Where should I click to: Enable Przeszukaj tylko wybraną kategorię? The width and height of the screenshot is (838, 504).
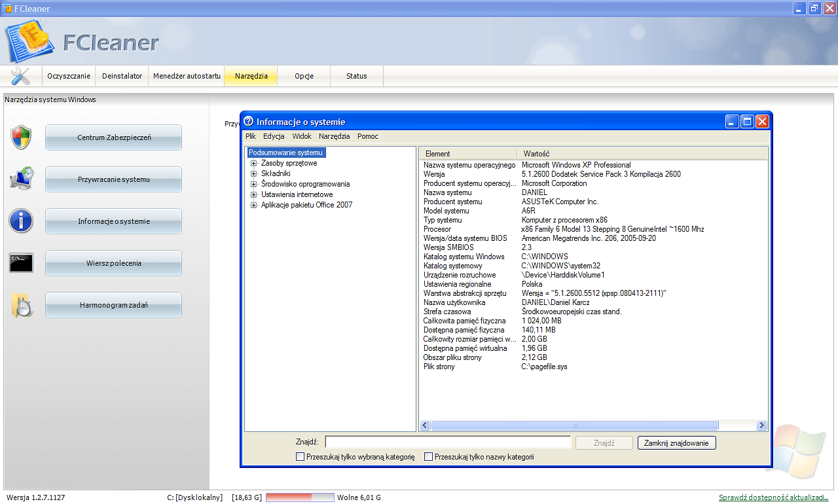tap(300, 456)
